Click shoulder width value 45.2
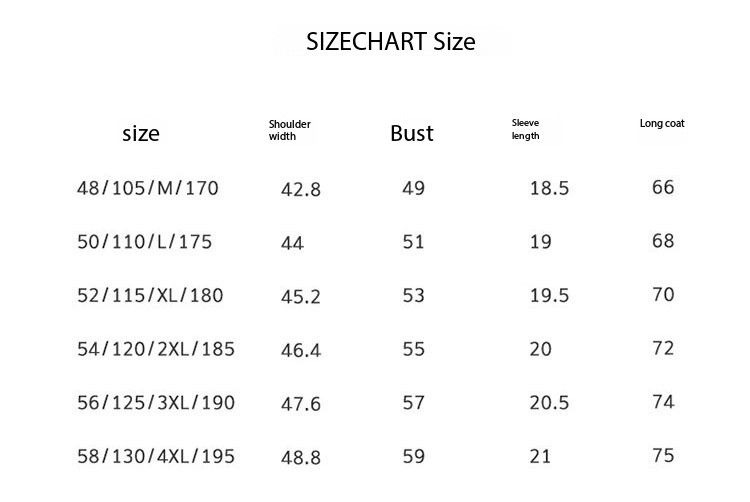This screenshot has width=750, height=502. click(300, 296)
